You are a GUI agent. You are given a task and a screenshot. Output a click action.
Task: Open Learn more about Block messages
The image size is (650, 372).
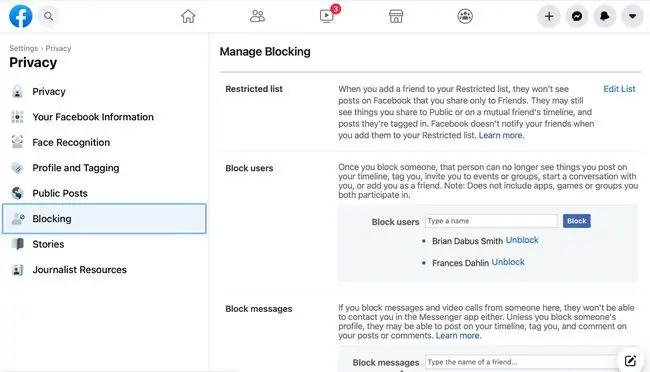point(457,336)
